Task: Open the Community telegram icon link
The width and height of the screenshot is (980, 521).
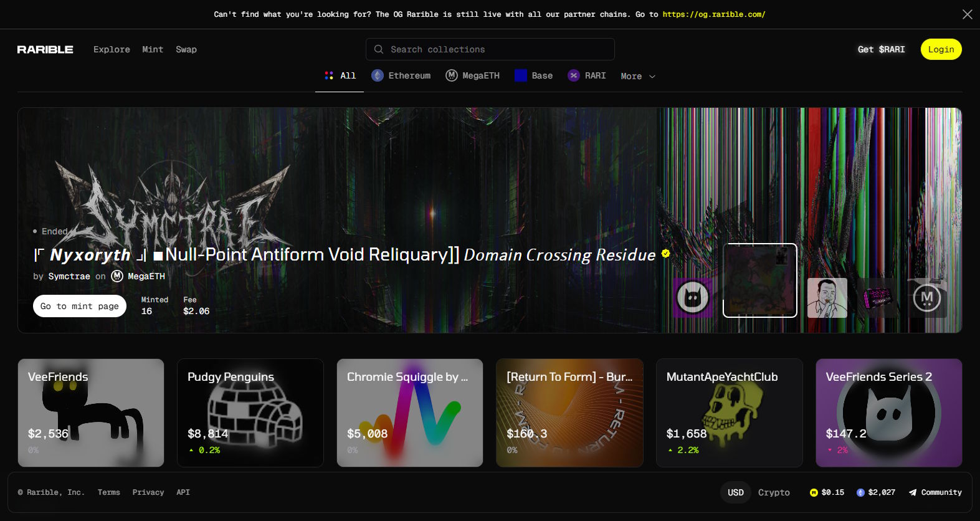Action: click(x=912, y=492)
